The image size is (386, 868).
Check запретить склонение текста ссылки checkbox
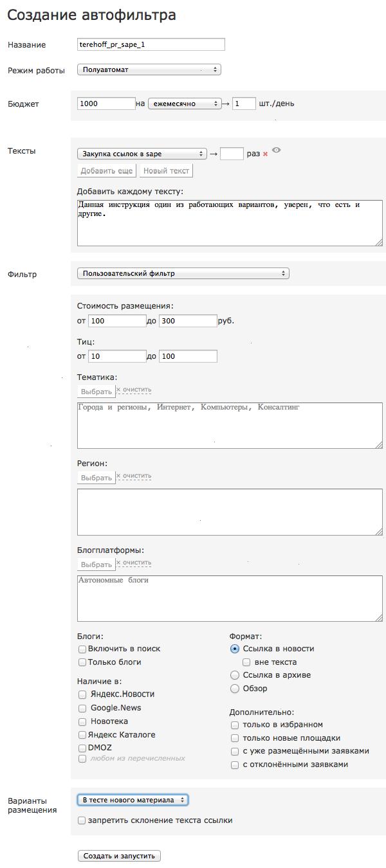click(82, 820)
